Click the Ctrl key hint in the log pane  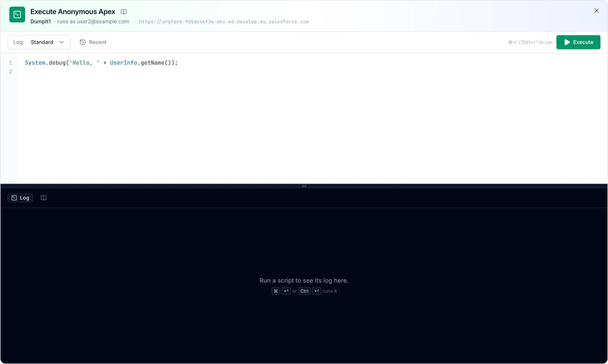(304, 291)
